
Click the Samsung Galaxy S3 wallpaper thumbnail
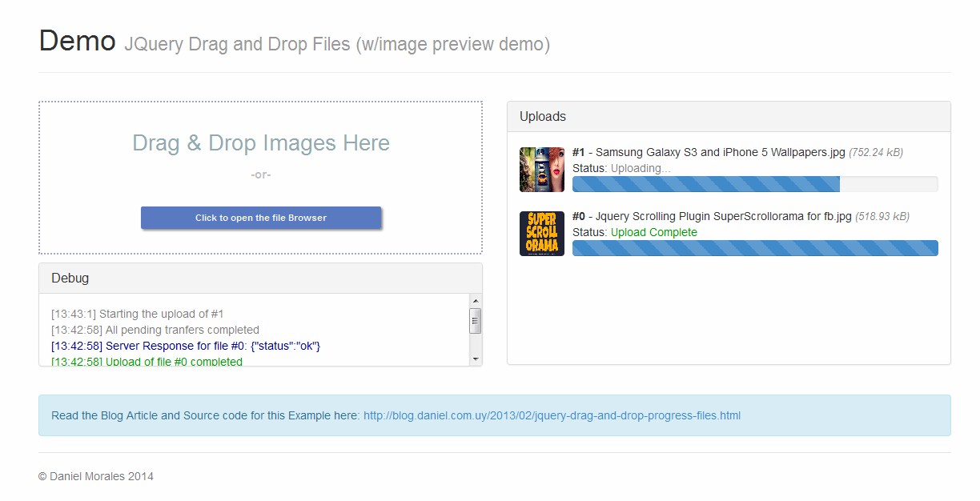(x=541, y=170)
